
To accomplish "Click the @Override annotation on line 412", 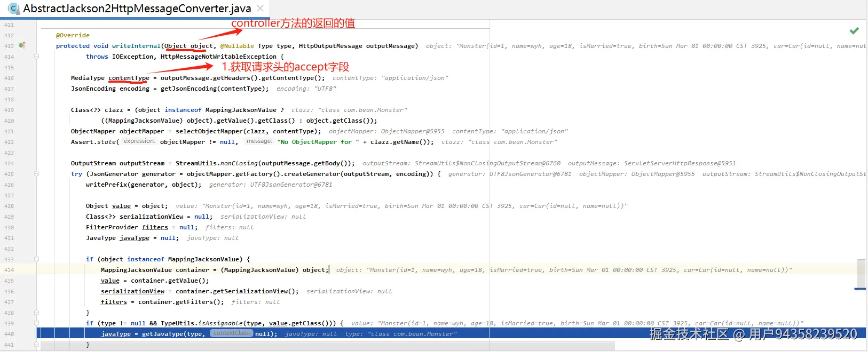I will (73, 35).
